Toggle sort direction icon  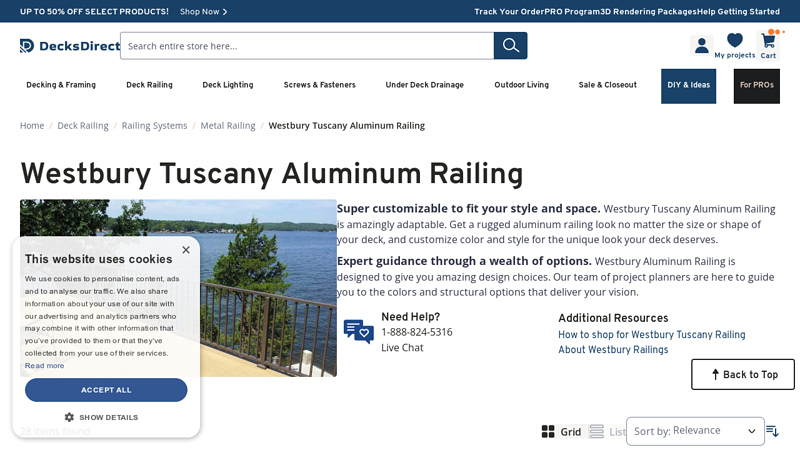click(772, 431)
